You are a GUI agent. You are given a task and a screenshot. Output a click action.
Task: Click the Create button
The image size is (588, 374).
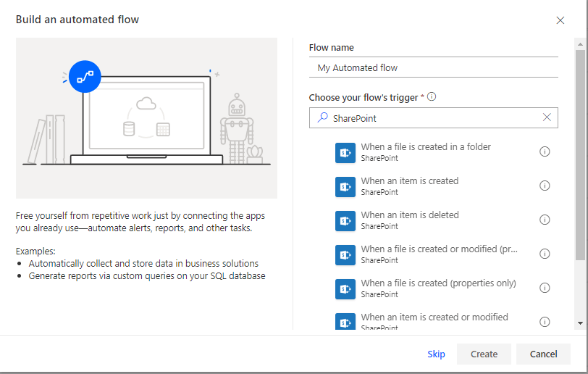point(484,354)
